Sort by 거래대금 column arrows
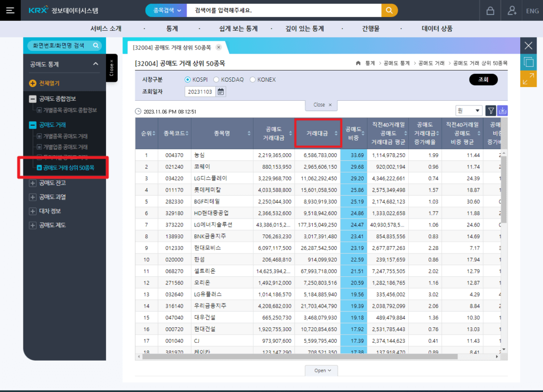 tap(336, 133)
